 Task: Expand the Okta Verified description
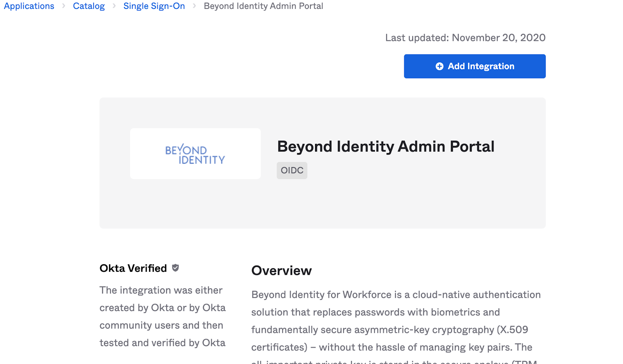[x=162, y=316]
